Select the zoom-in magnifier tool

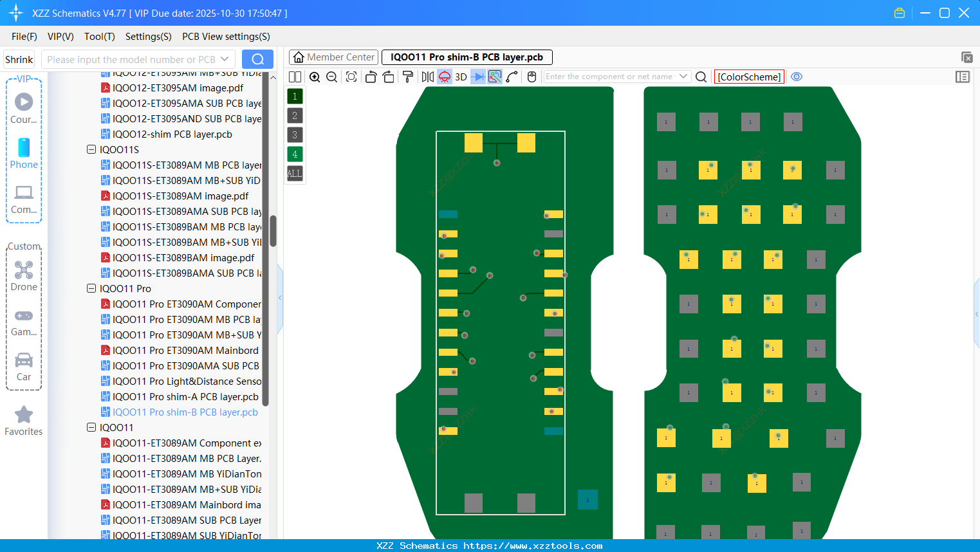pos(315,77)
